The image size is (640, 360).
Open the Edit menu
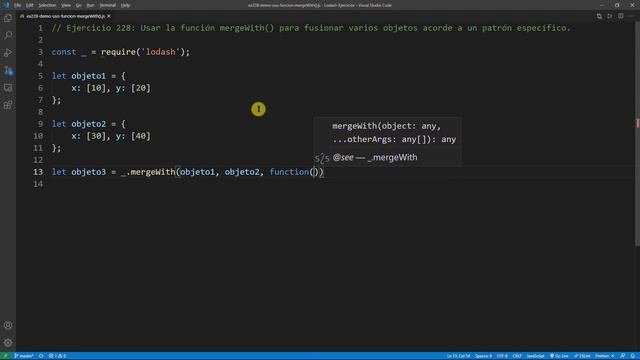point(29,5)
